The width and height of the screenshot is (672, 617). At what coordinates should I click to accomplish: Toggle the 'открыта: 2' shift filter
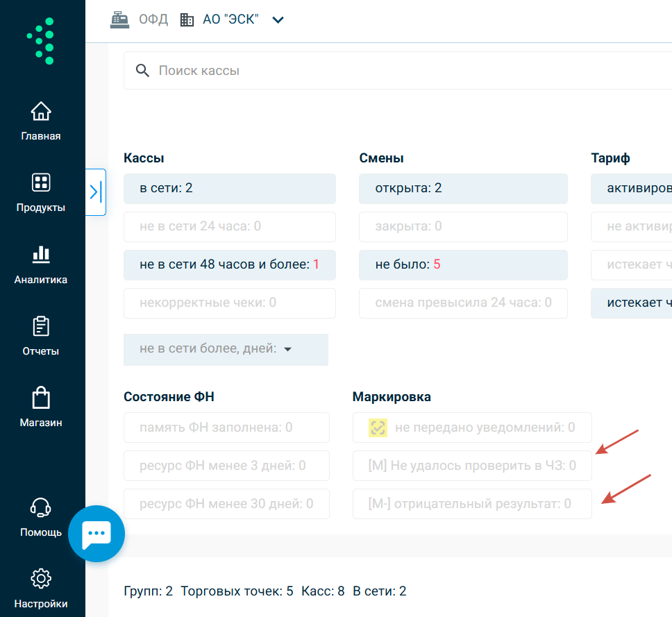pyautogui.click(x=463, y=189)
